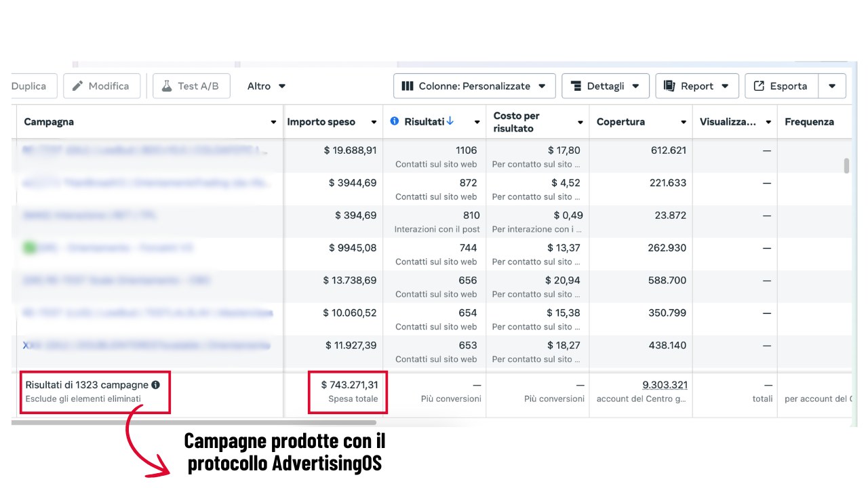Click the vertical scrollbar thumb of the table
Viewport: 868px width, 488px height.
click(846, 166)
